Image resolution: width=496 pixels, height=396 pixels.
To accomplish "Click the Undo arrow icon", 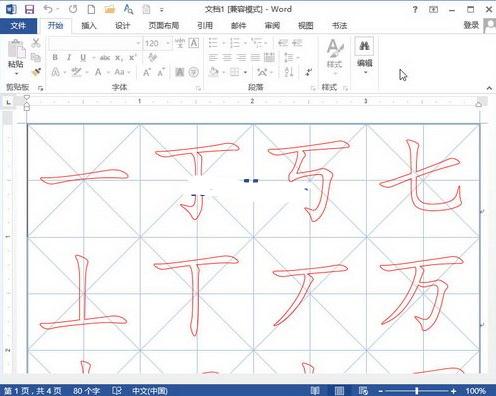I will pyautogui.click(x=48, y=9).
